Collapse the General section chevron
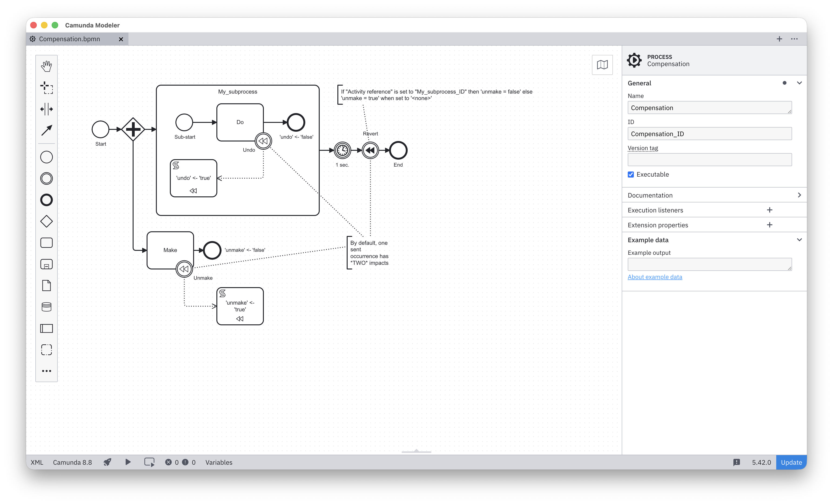833x504 pixels. pos(799,83)
